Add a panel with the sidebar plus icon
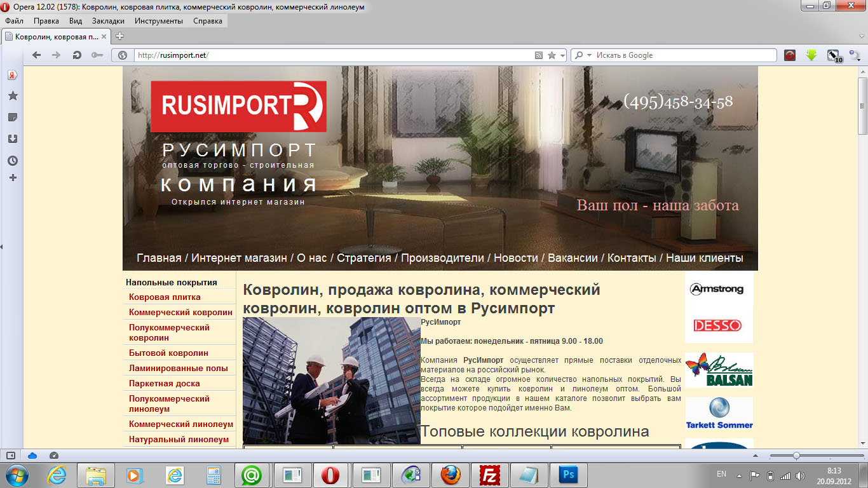868x488 pixels. [12, 177]
